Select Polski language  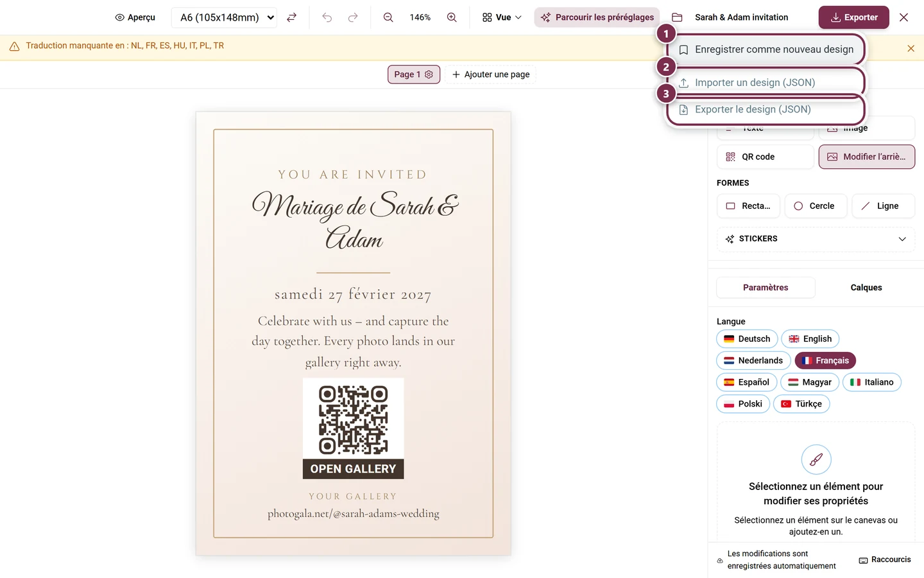[743, 404]
